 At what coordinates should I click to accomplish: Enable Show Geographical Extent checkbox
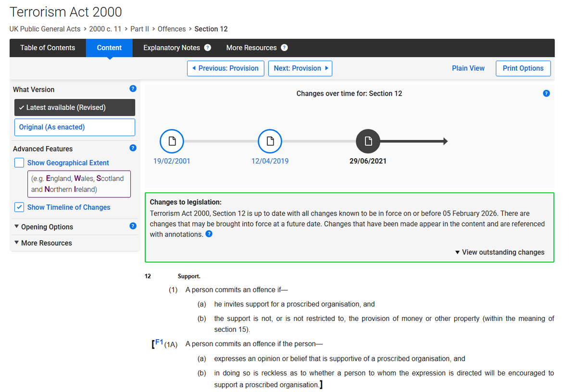[19, 163]
